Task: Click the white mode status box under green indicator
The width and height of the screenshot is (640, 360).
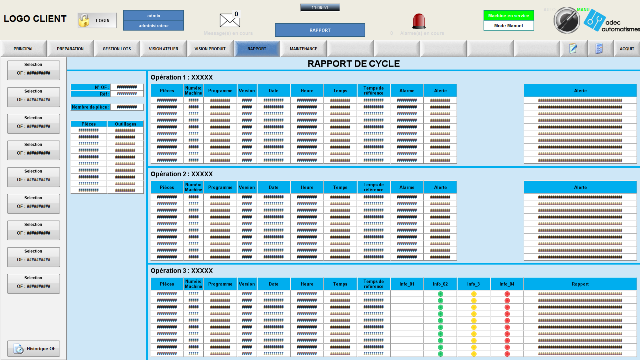Action: tap(509, 26)
